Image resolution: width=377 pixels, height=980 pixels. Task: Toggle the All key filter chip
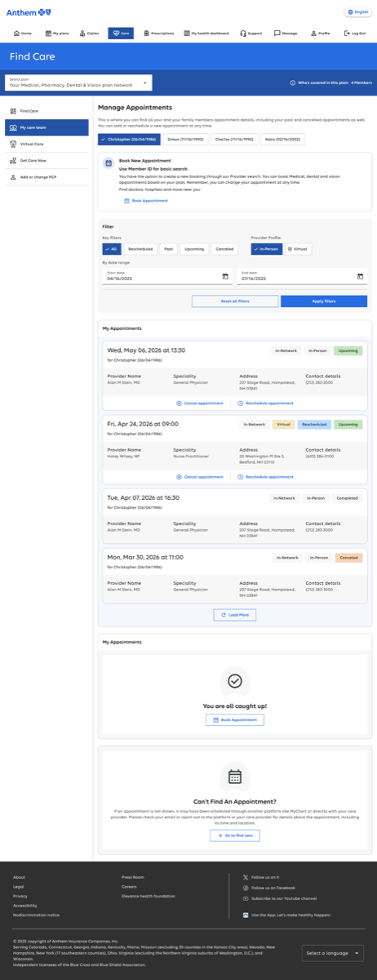point(112,249)
